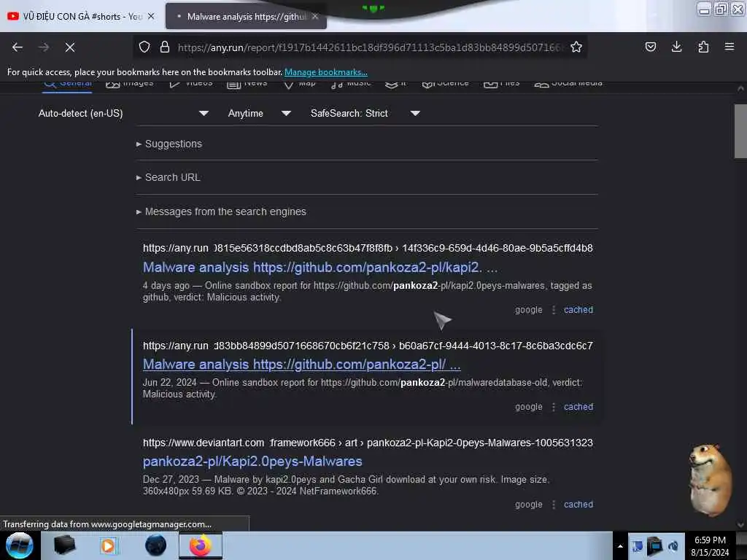Open the media player taskbar icon
This screenshot has width=747, height=560.
click(x=108, y=545)
